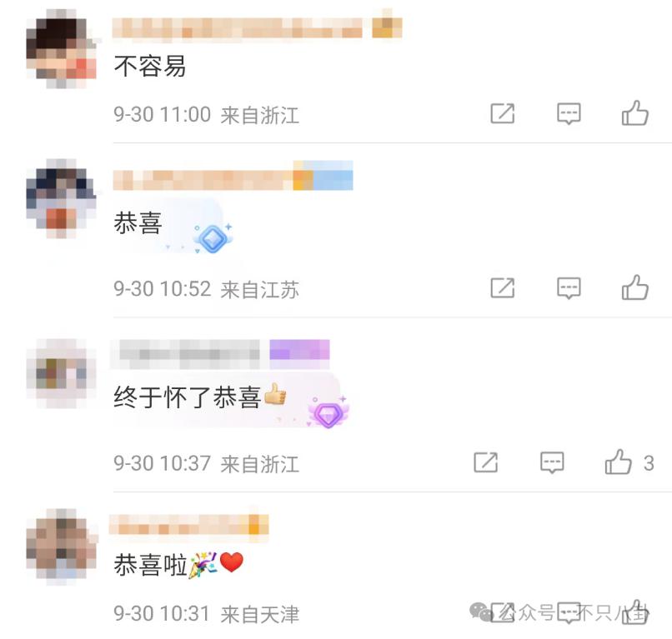
Task: Open username above the 不容易 comment
Action: pyautogui.click(x=237, y=28)
